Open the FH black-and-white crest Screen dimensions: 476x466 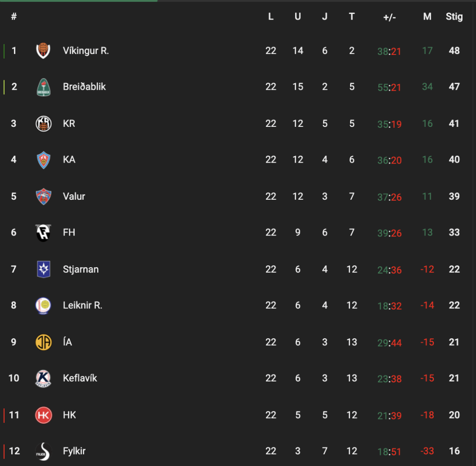click(43, 233)
